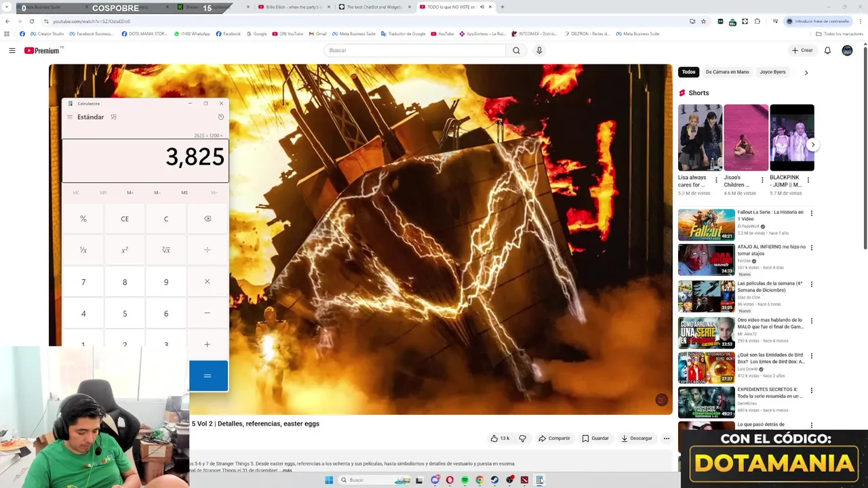Click the 'Compartir' button
This screenshot has width=868, height=488.
(554, 439)
